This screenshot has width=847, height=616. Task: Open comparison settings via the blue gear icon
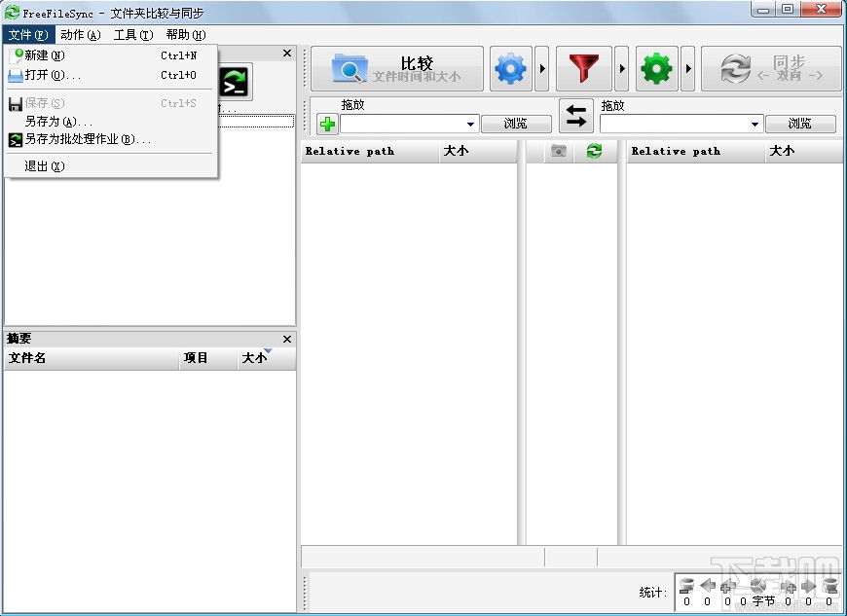pos(509,68)
